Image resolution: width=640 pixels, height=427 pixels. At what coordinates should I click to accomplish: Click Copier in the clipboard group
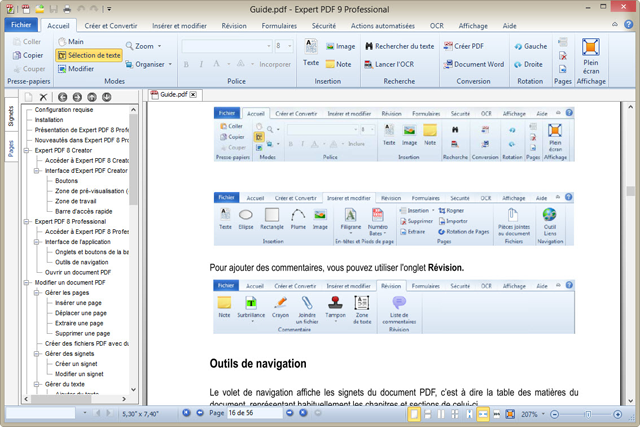pos(28,55)
